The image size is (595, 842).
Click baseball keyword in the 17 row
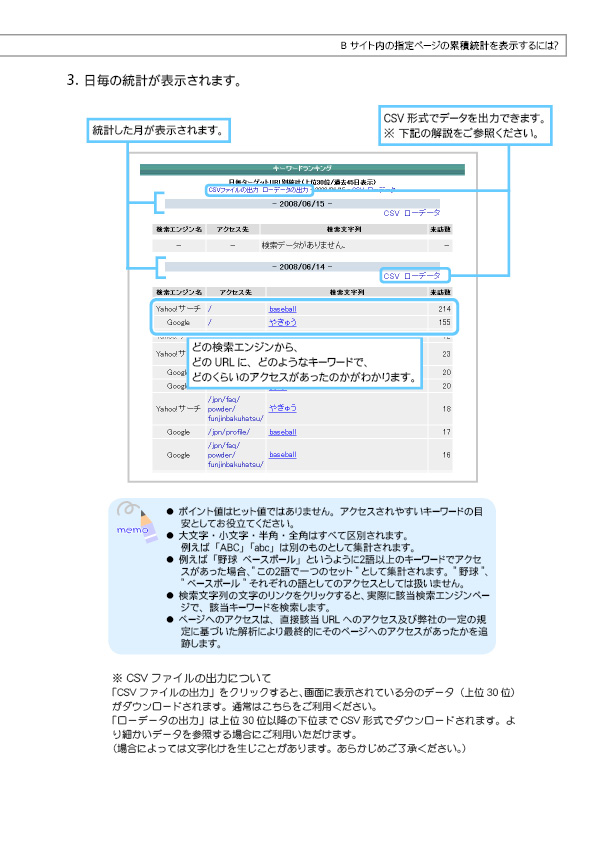(x=283, y=432)
